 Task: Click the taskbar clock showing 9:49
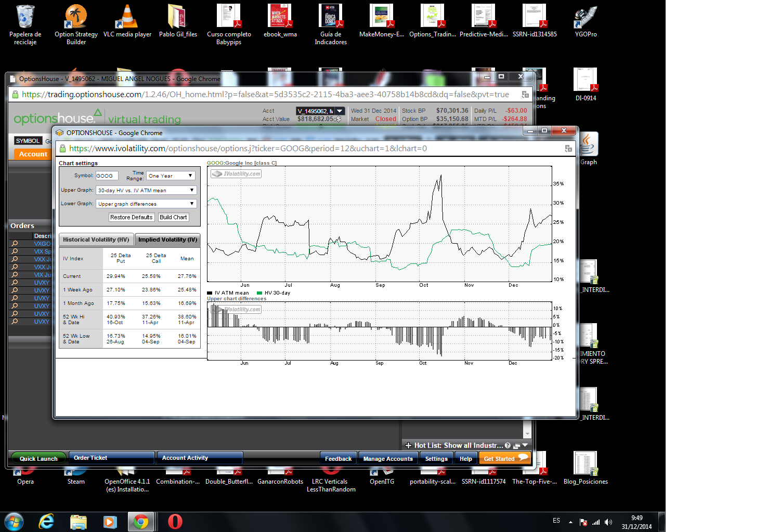pyautogui.click(x=636, y=522)
